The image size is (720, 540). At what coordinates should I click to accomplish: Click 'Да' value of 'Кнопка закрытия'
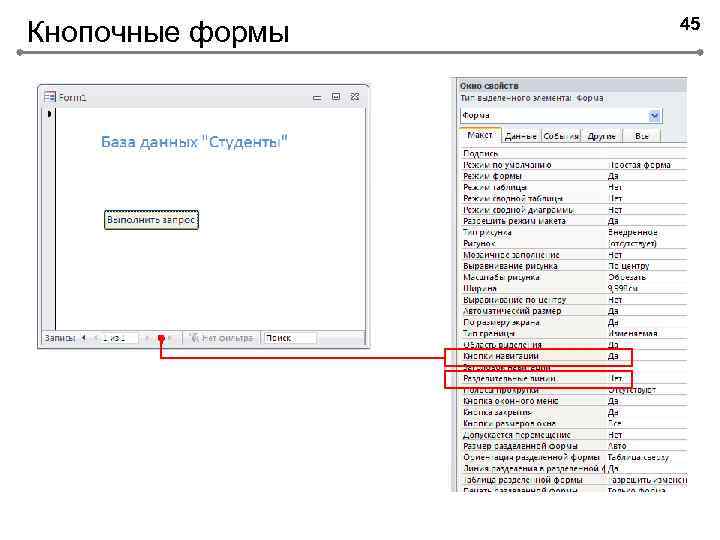[x=613, y=412]
